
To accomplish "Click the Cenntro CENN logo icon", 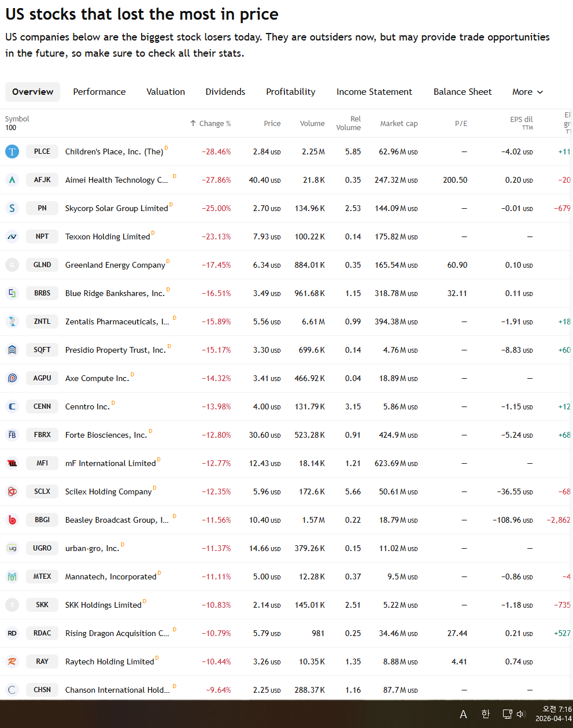I will click(12, 407).
